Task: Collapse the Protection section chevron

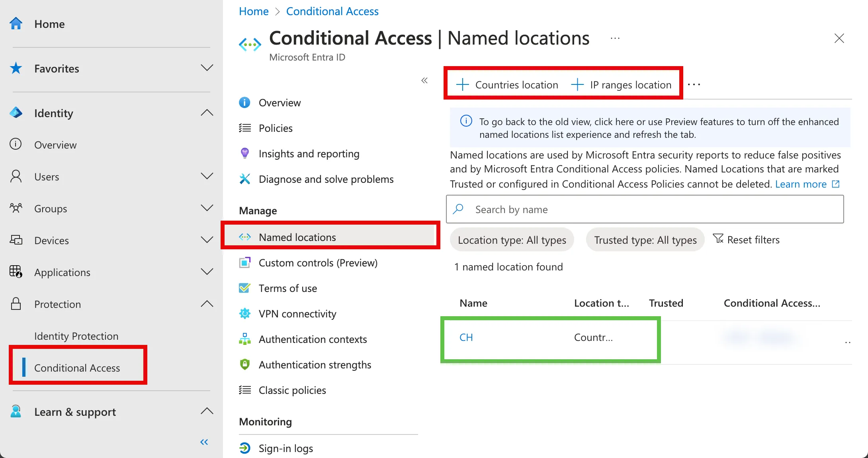Action: click(207, 303)
